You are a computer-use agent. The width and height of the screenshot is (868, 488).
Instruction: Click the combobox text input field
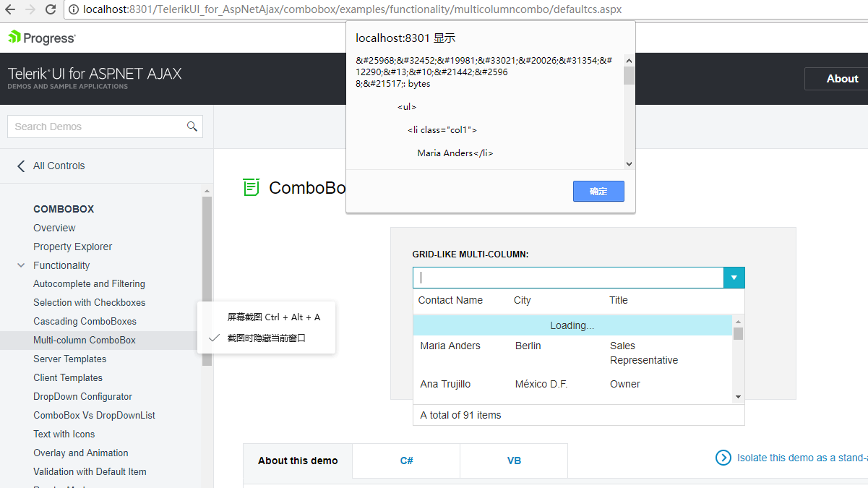[x=568, y=278]
